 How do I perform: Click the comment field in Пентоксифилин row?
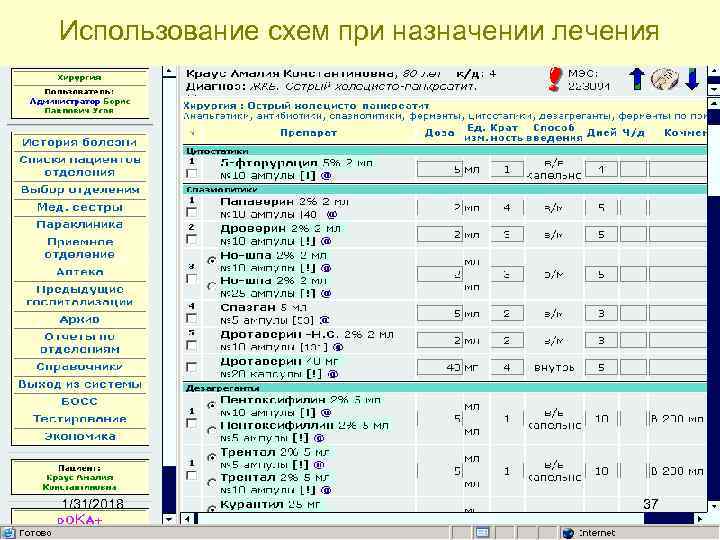(x=677, y=419)
